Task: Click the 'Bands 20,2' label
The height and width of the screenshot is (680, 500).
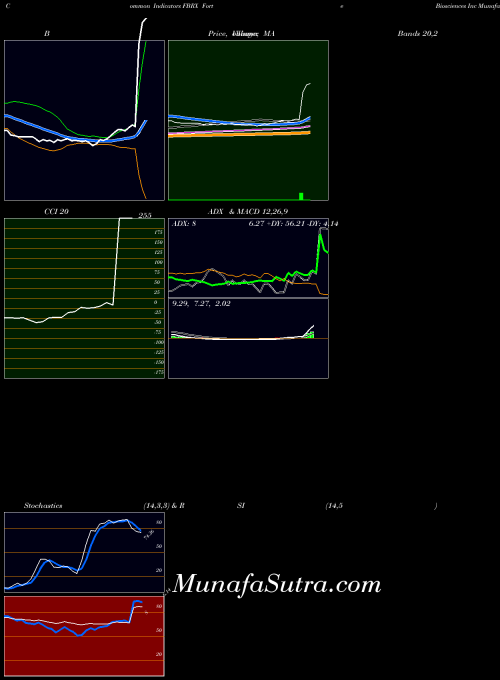Action: click(x=418, y=33)
